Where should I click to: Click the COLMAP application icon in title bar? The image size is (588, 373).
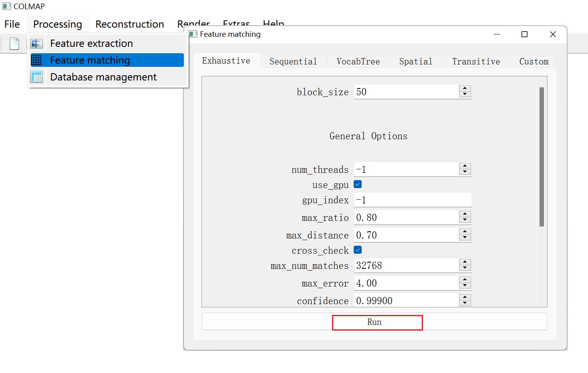[6, 6]
